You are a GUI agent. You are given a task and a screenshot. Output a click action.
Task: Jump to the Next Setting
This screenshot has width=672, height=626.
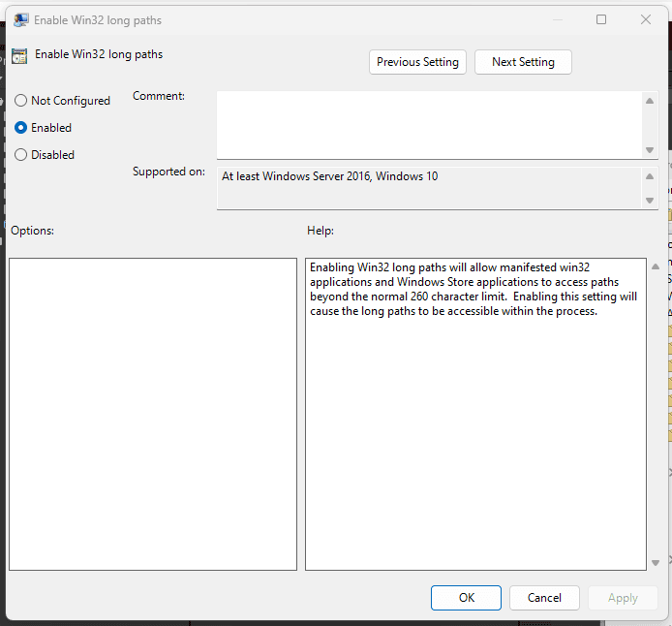523,62
